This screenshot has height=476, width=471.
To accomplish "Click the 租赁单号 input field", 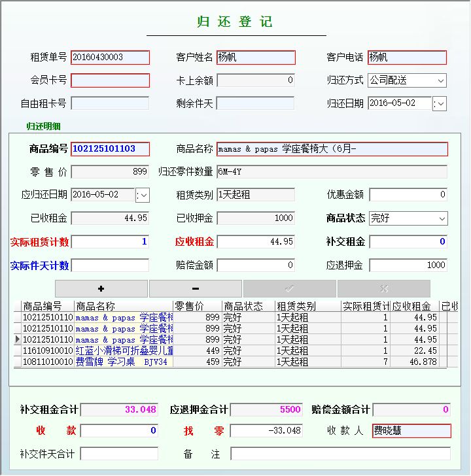I will pos(110,58).
